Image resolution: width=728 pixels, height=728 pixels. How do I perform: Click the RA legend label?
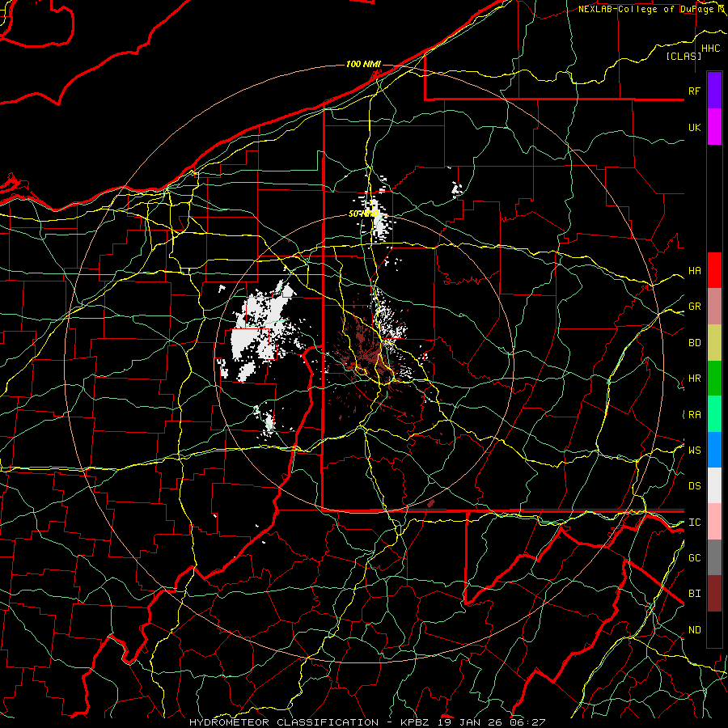pos(694,415)
